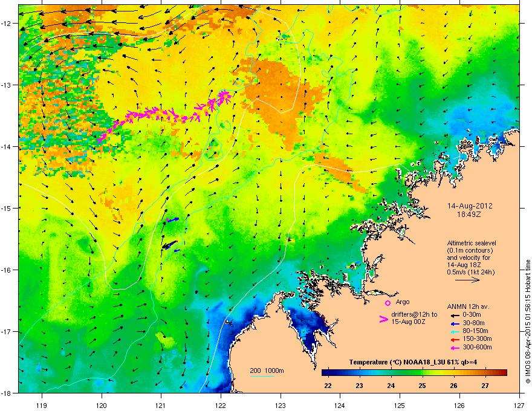The image size is (532, 411).
Task: Click the latitude axis label '-16'
Action: point(7,270)
